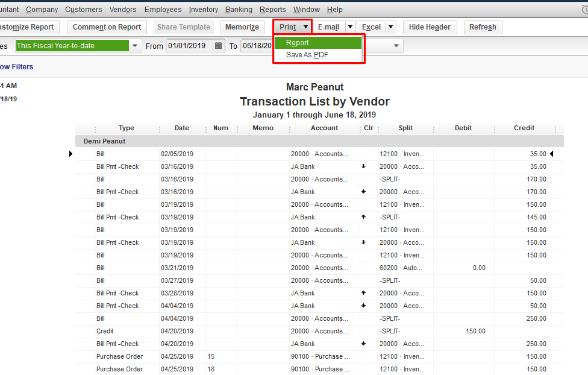Screen dimensions: 588x375
Task: Click the Credit entry dated 04/20/2019
Action: (105, 331)
